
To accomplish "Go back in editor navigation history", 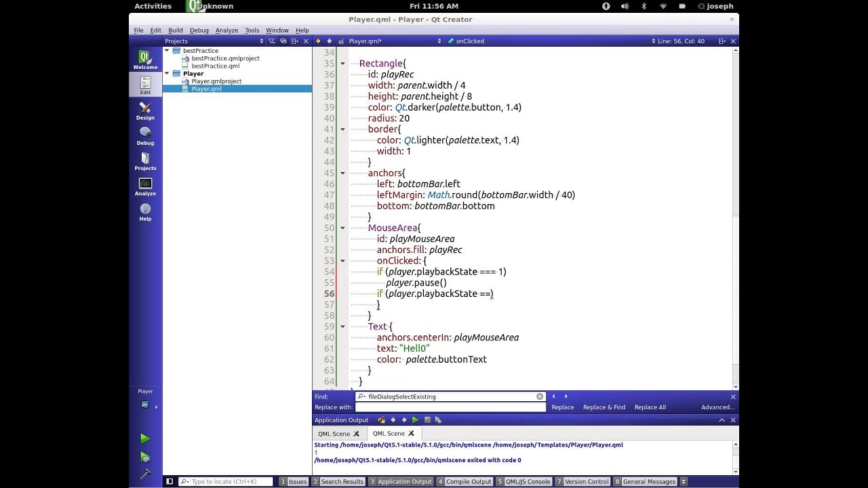I will [319, 41].
